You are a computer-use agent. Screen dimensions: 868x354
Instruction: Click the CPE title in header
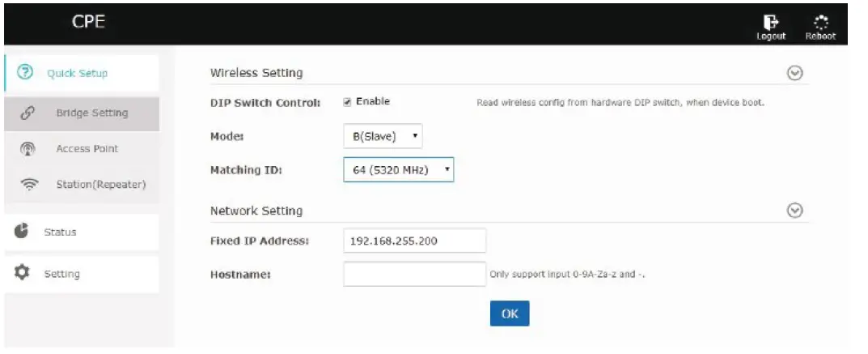pos(88,22)
